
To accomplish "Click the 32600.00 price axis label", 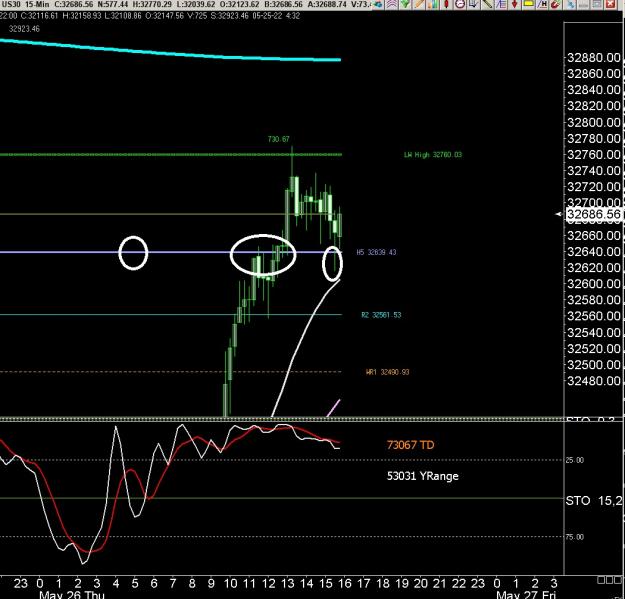I will tap(594, 284).
